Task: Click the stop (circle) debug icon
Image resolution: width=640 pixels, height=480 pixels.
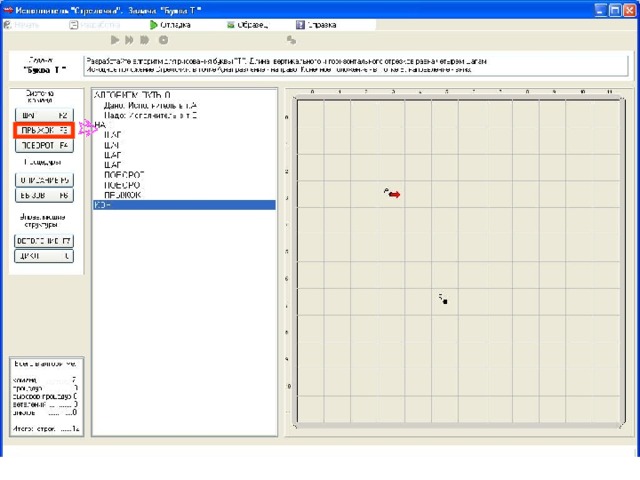Action: point(163,40)
